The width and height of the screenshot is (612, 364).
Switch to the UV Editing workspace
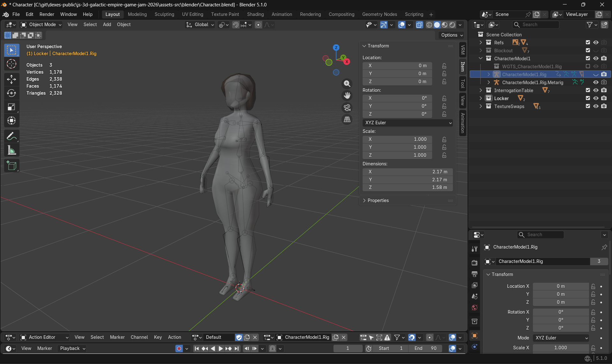click(x=192, y=14)
